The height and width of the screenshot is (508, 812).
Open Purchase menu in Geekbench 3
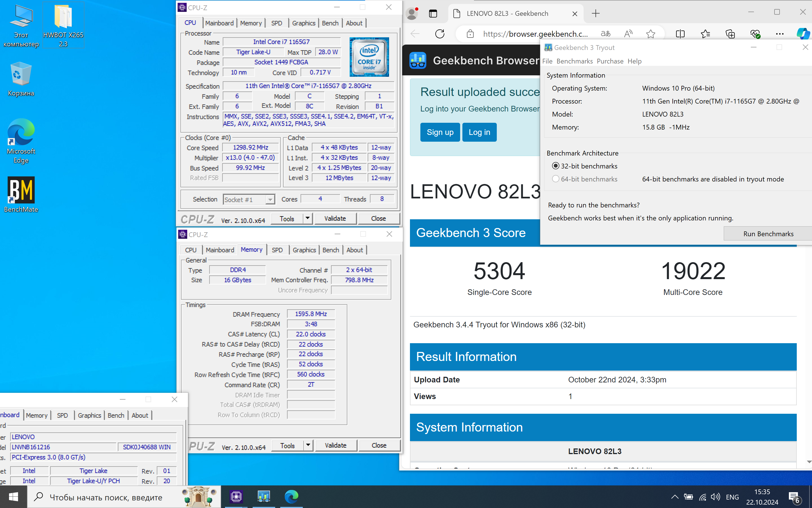[x=610, y=61]
